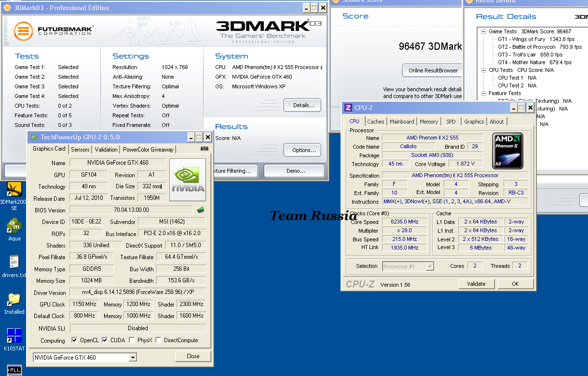The image size is (588, 376).
Task: Select GT4 - Mother Nature result row
Action: 534,62
